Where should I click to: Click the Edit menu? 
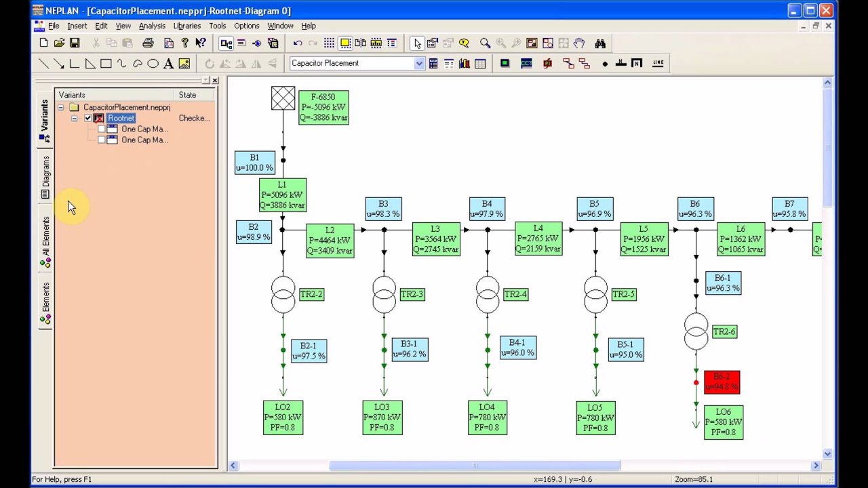click(x=101, y=26)
